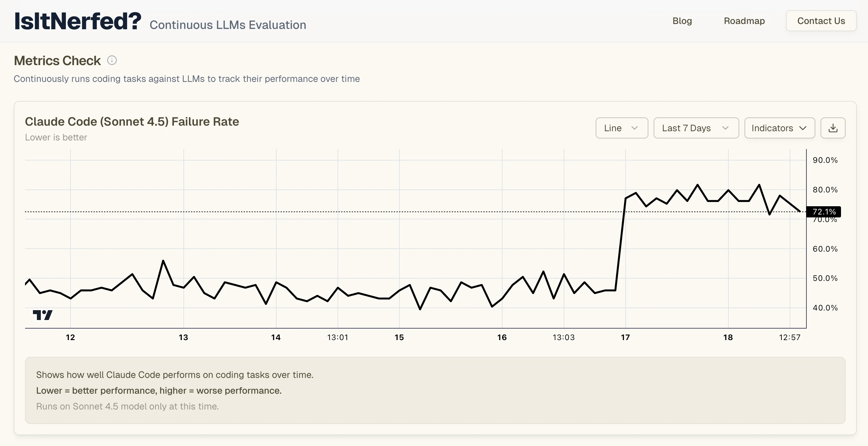Image resolution: width=868 pixels, height=446 pixels.
Task: Open the Roadmap menu item
Action: [744, 20]
